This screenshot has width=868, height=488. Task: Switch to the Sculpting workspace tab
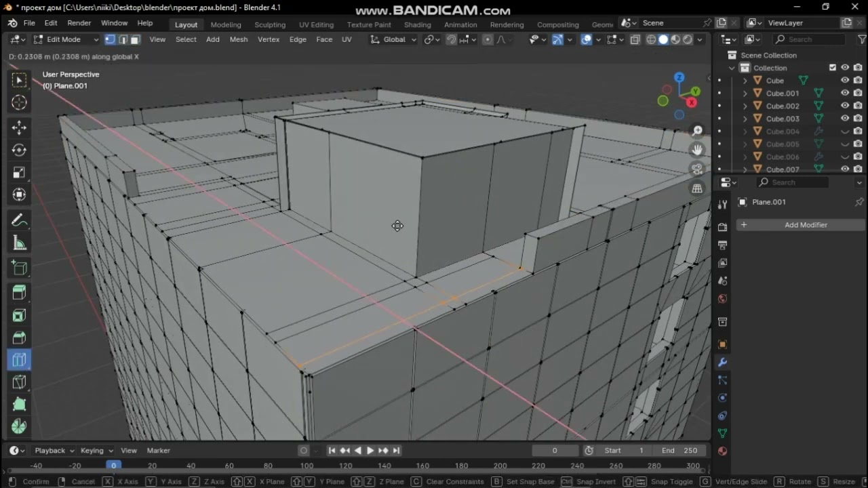(270, 24)
